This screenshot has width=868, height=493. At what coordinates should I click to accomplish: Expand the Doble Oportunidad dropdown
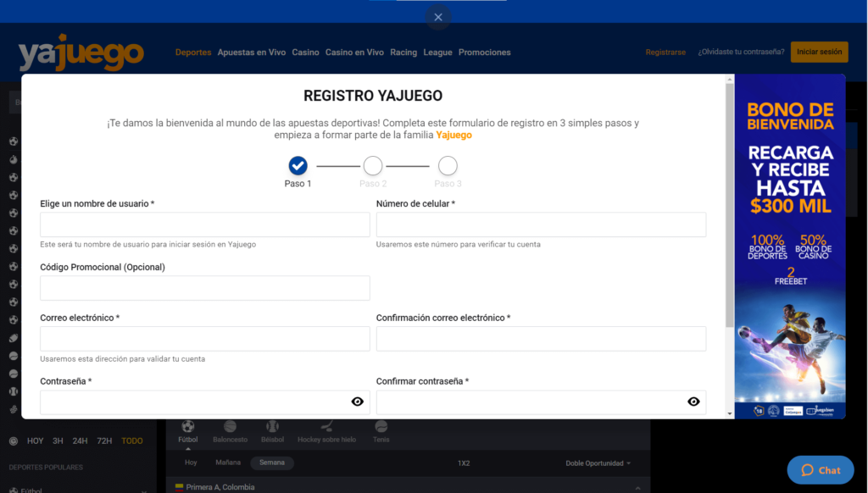[x=598, y=463]
